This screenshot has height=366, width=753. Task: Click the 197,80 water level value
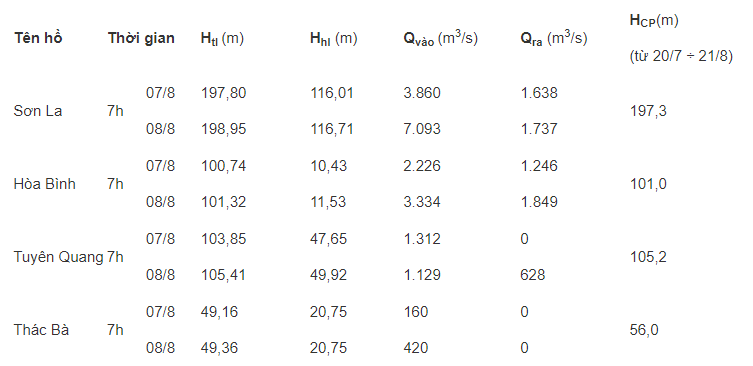223,93
